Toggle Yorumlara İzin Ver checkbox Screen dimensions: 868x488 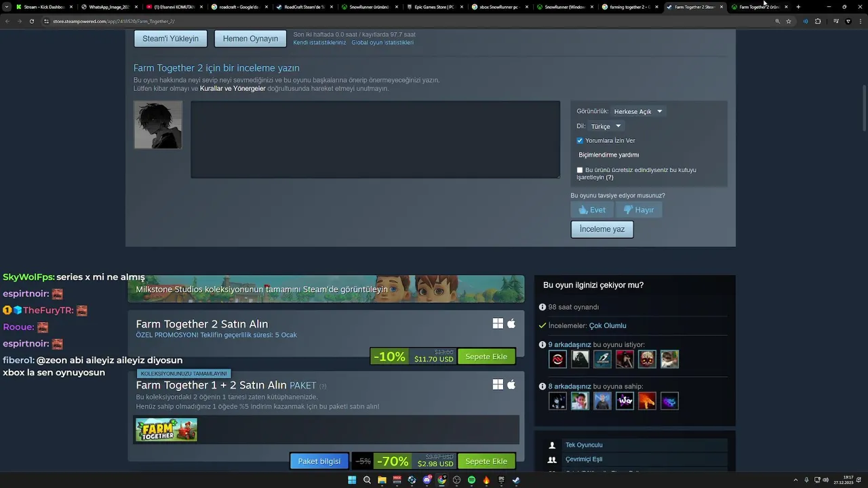click(x=580, y=141)
